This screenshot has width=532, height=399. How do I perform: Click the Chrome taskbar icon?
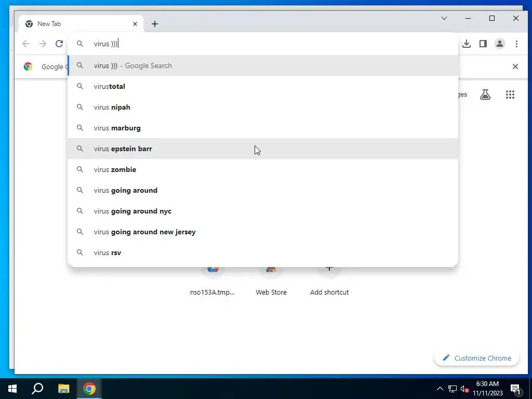point(89,389)
